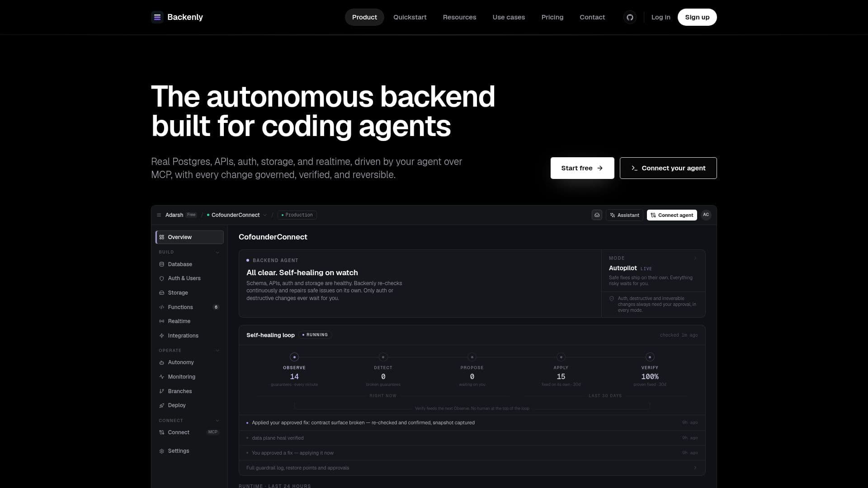Collapse the OPERATE sidebar group
The image size is (868, 488).
[x=217, y=351]
